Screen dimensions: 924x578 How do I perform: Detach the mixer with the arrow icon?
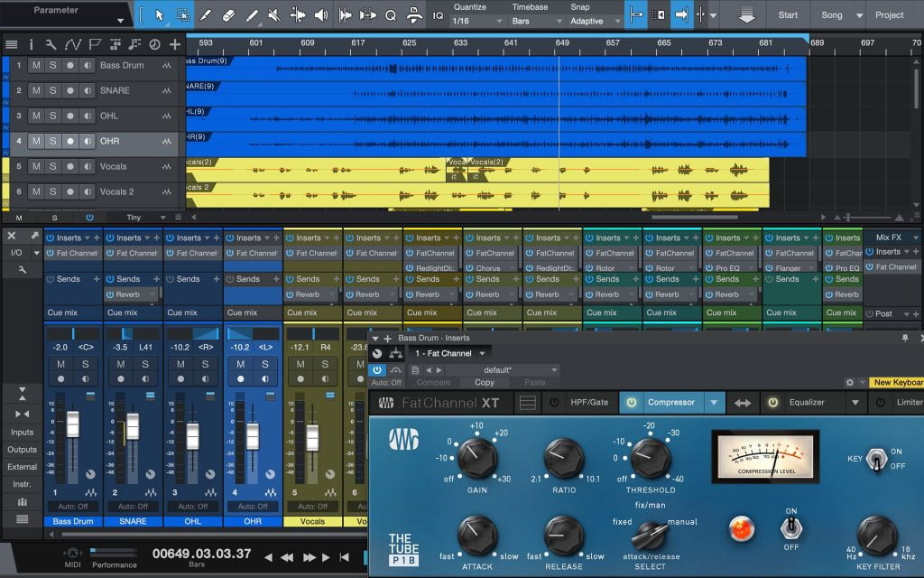click(35, 236)
